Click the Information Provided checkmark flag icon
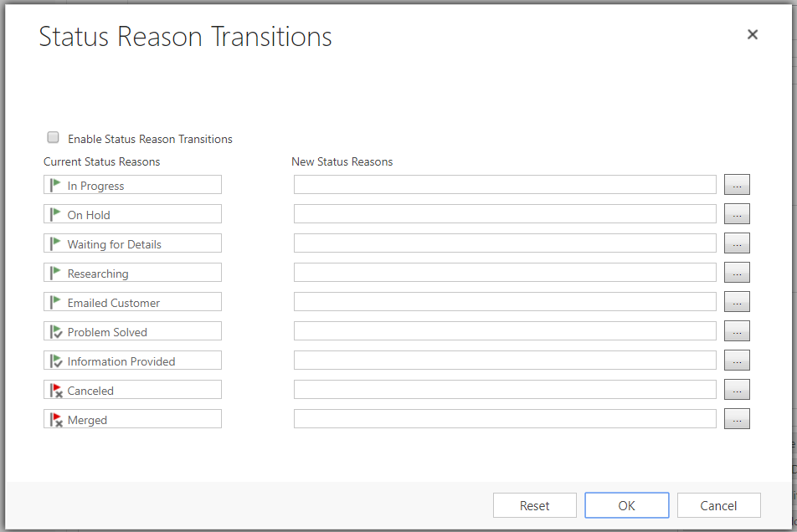 (x=56, y=361)
